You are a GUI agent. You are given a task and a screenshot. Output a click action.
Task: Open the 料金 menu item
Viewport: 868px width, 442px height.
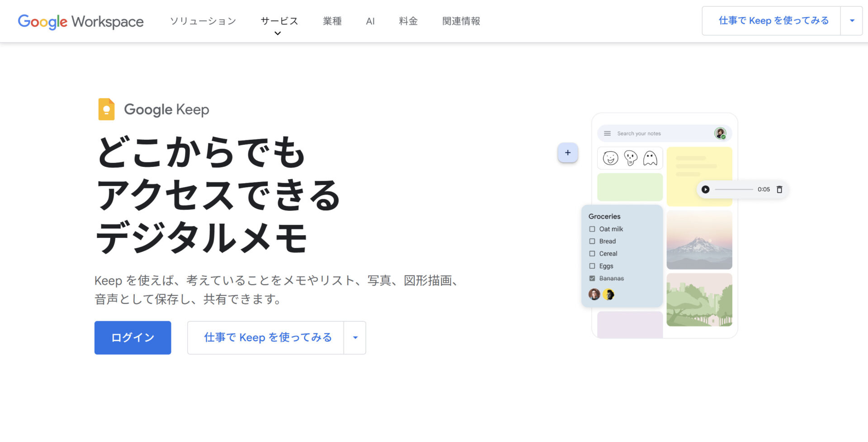click(408, 21)
